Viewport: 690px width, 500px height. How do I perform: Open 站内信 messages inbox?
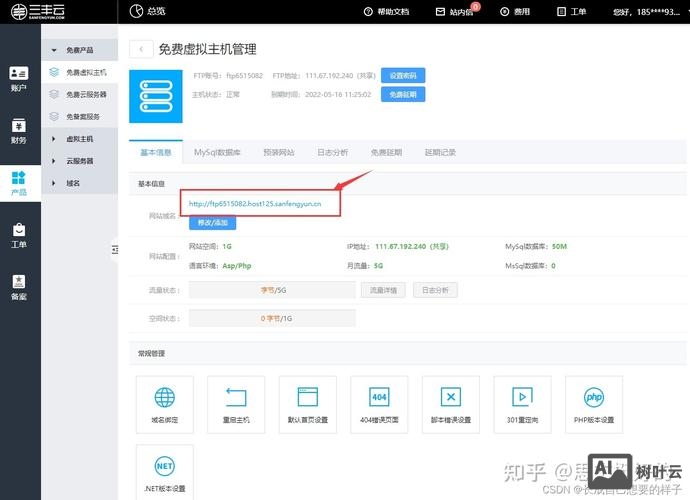455,11
